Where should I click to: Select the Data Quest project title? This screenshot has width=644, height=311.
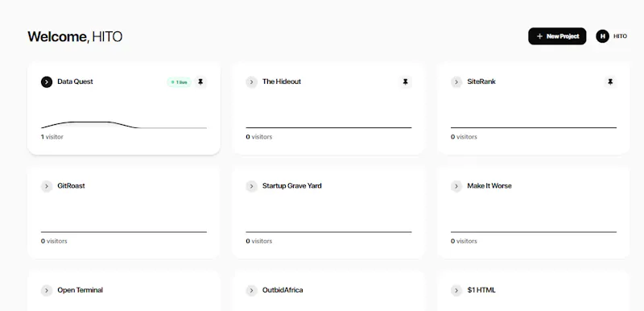point(75,81)
